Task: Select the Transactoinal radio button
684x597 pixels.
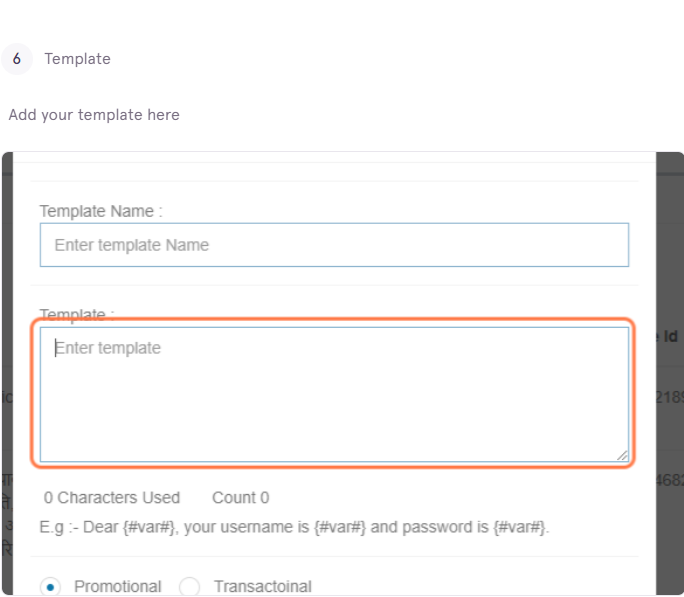Action: 189,587
